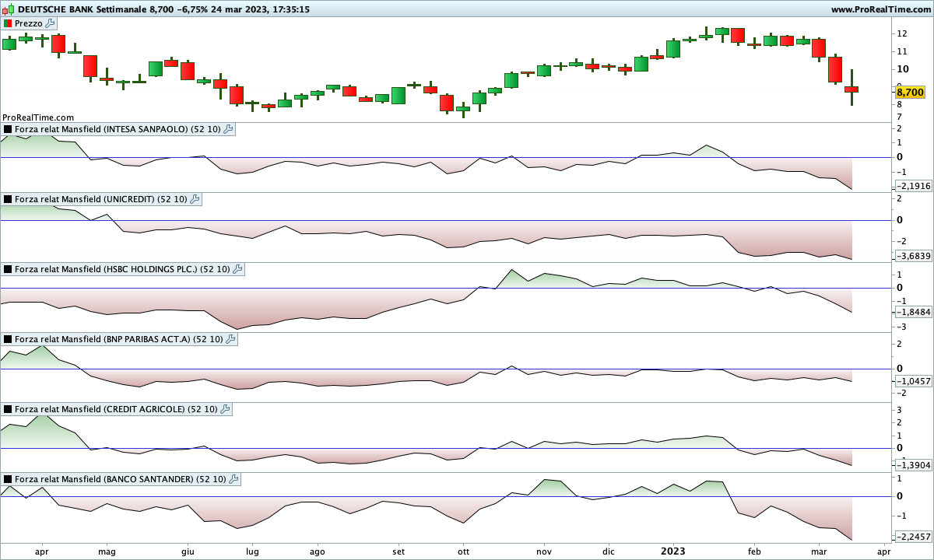Click the candlestick icon beside Prezzo
Viewport: 934px width, 560px height.
tap(9, 23)
